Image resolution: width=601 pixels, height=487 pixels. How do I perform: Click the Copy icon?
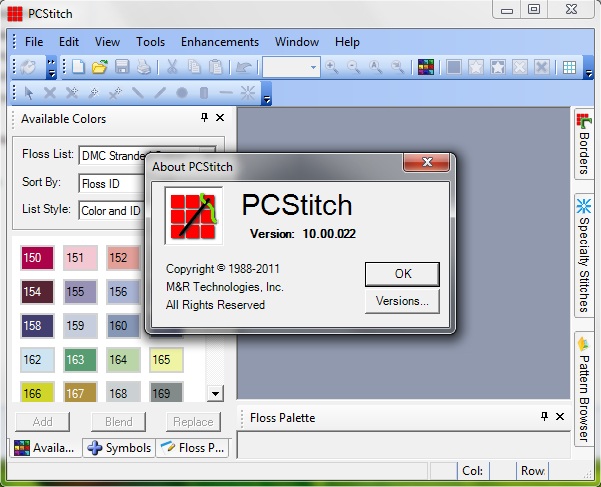coord(194,67)
